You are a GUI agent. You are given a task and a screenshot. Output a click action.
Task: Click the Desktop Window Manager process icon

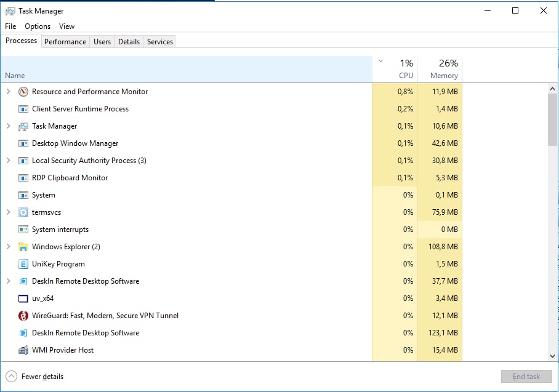[23, 143]
